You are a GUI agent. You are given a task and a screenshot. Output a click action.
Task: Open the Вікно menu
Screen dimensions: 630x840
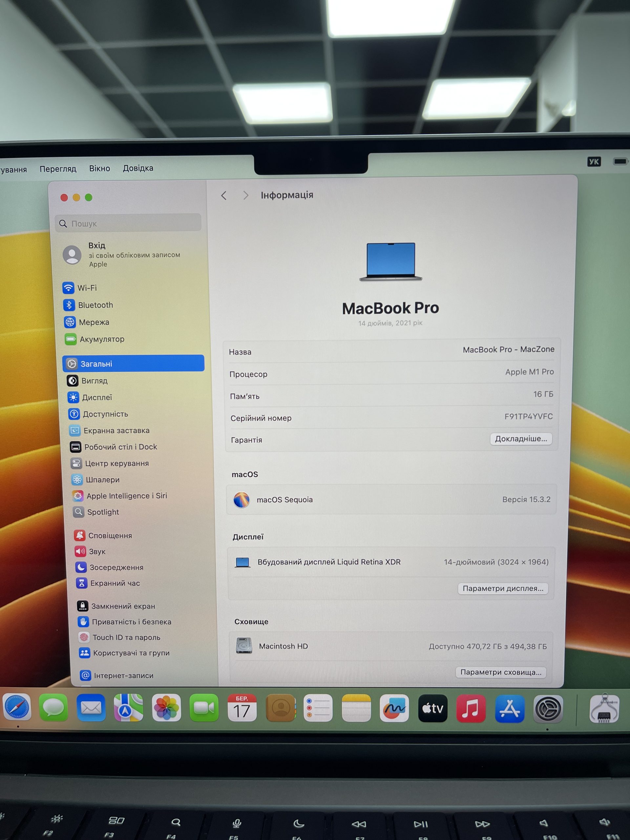click(99, 168)
